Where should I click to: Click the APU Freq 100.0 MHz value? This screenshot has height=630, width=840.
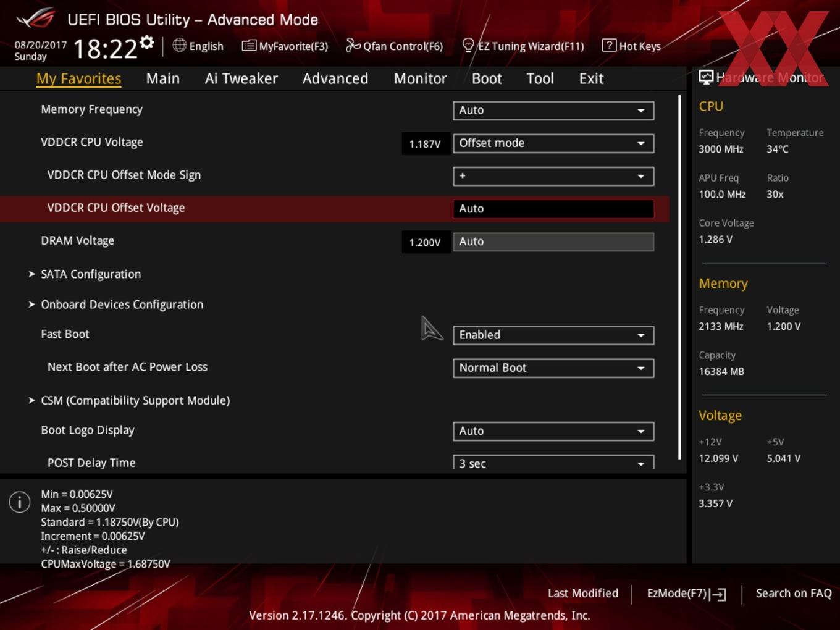722,195
